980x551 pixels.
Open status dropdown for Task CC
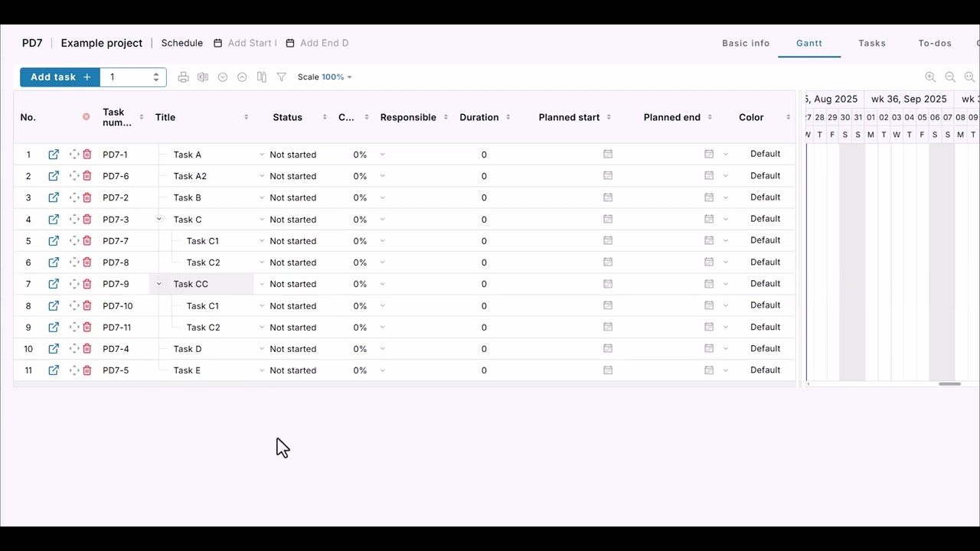click(262, 284)
